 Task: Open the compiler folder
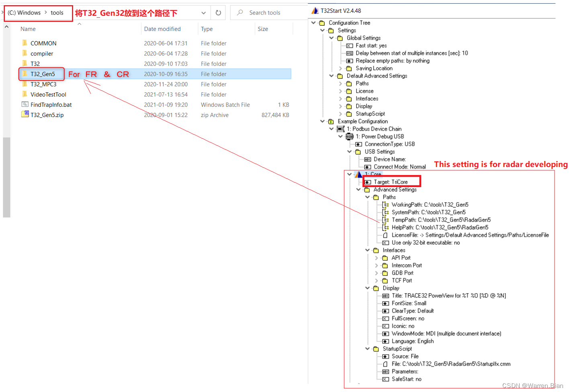(x=42, y=53)
